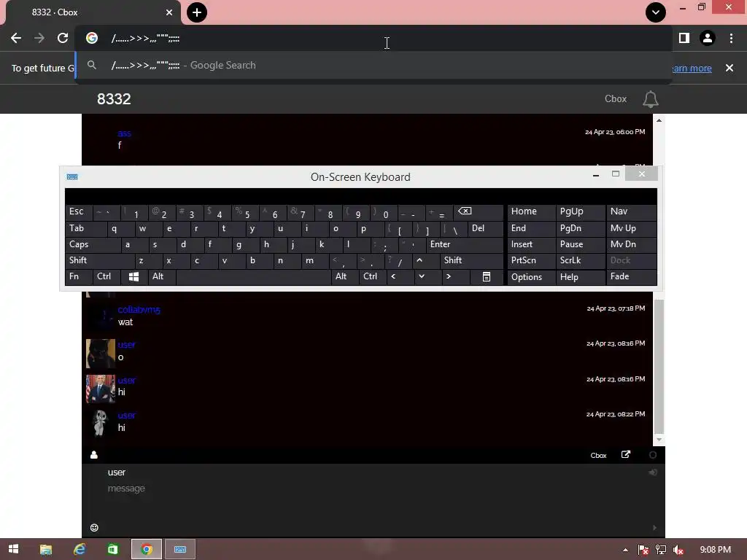The image size is (747, 560).
Task: Open the Chrome three-dot menu
Action: [x=731, y=38]
